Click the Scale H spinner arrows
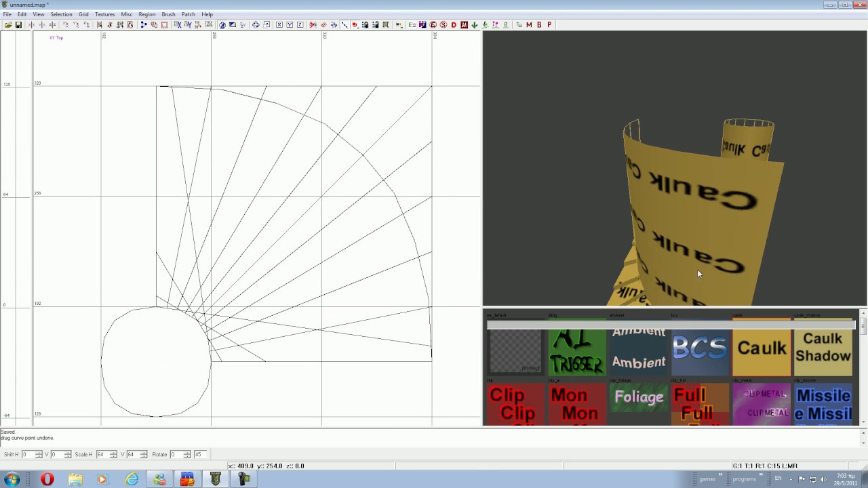Screen dimensions: 868x488 point(113,454)
